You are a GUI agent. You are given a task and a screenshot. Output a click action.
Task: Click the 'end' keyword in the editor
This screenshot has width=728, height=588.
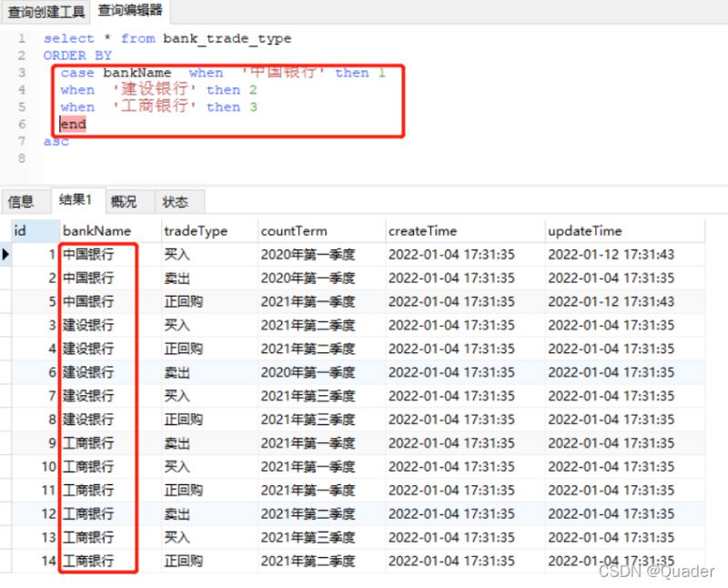pyautogui.click(x=74, y=125)
